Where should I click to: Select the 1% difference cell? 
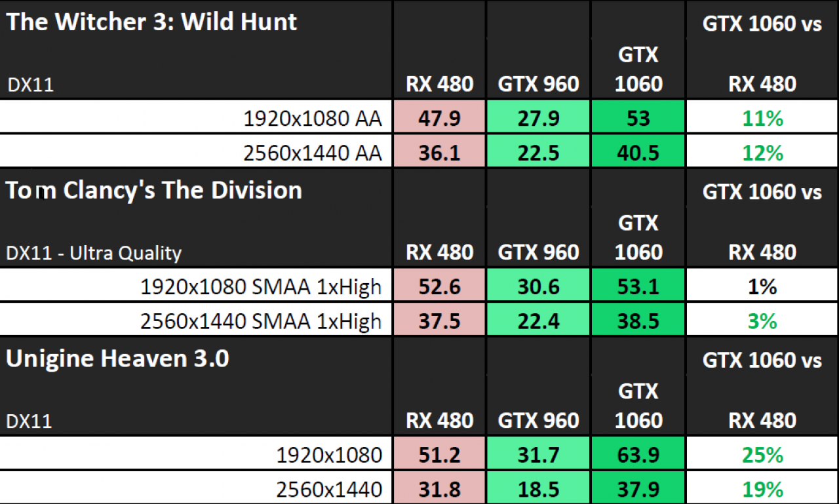pyautogui.click(x=762, y=286)
